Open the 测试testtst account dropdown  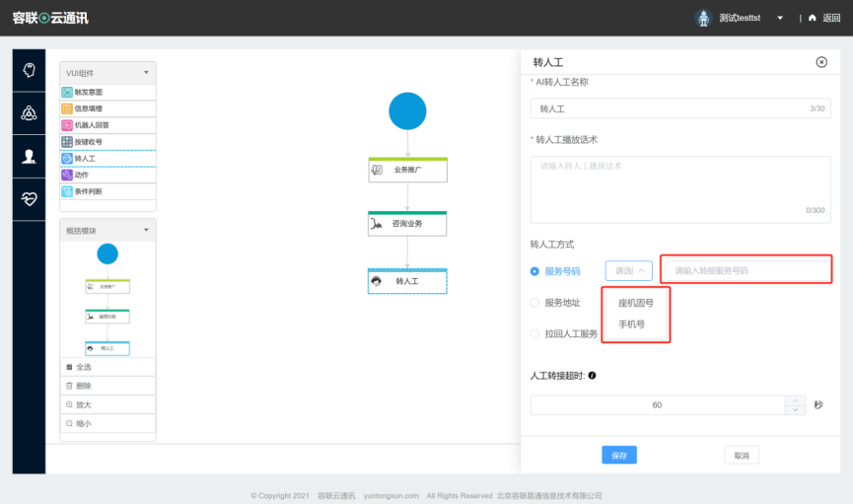(780, 18)
